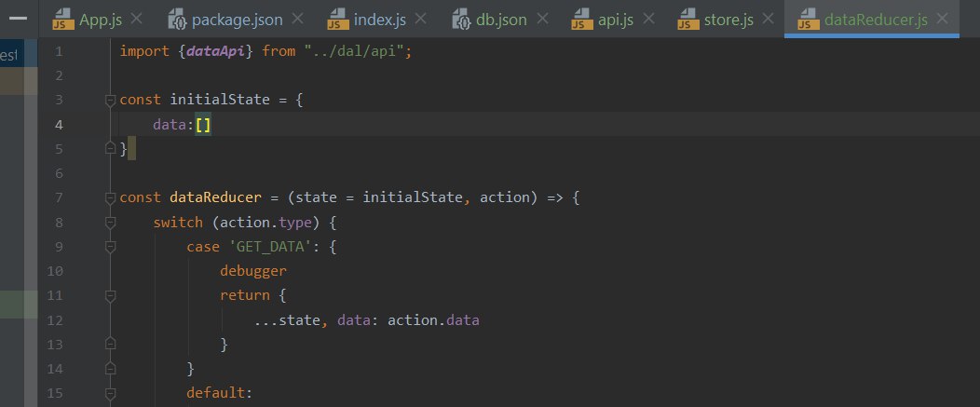Click the 'GET_DATA' string literal
This screenshot has width=980, height=407.
pos(270,247)
